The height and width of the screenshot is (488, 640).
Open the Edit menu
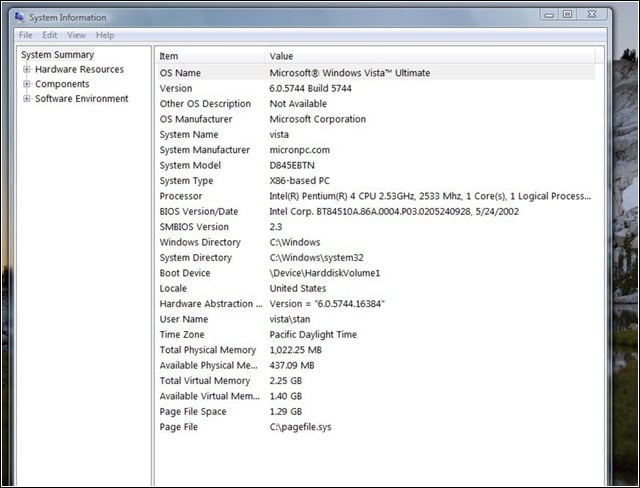click(50, 35)
